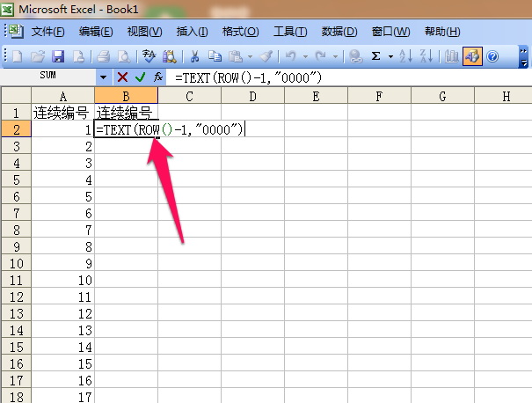Click the Name Box showing SUM
This screenshot has height=403, width=532.
[47, 77]
